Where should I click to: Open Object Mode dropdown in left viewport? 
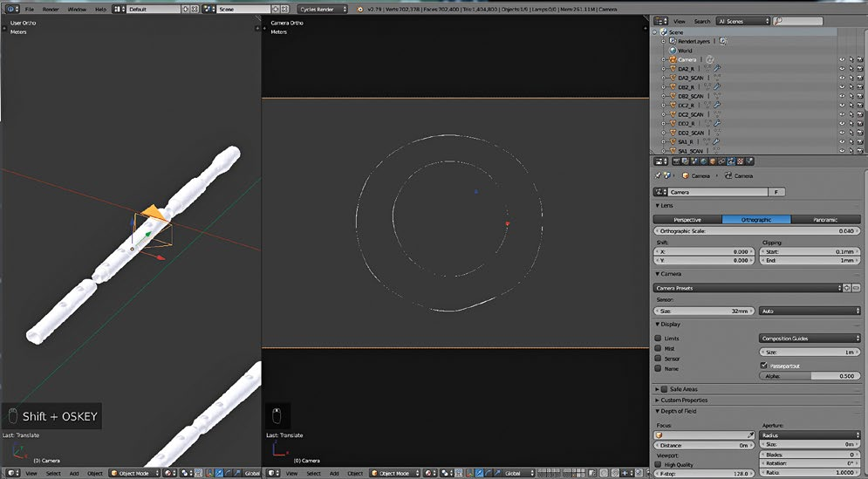pyautogui.click(x=134, y=474)
